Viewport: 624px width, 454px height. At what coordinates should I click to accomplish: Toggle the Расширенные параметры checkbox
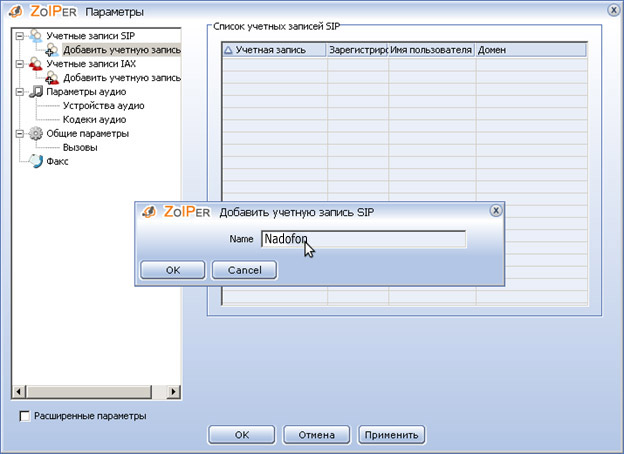pos(25,416)
